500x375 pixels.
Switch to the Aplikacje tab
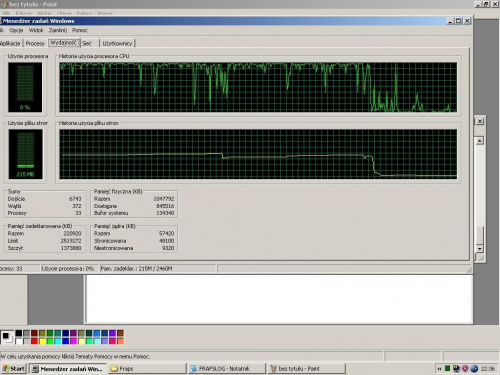(x=10, y=43)
